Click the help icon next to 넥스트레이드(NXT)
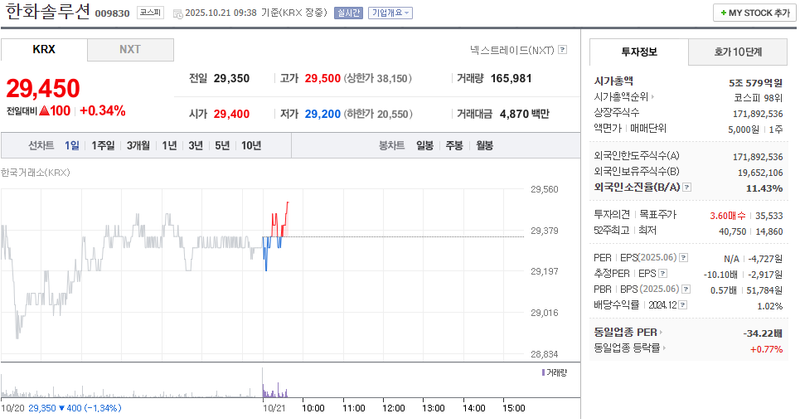The image size is (800, 419). tap(563, 49)
